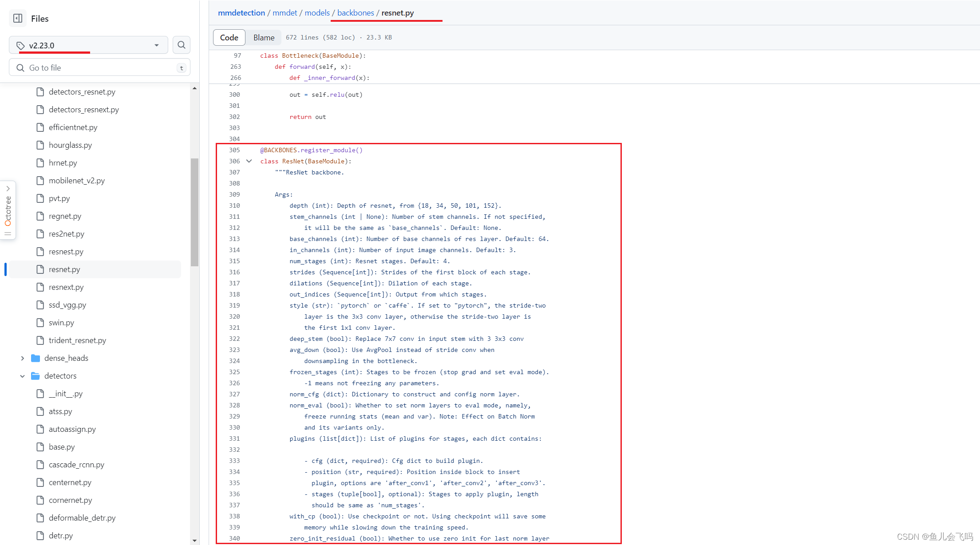This screenshot has height=545, width=980.
Task: Open cascade_rcnn.py in the file tree
Action: (76, 465)
